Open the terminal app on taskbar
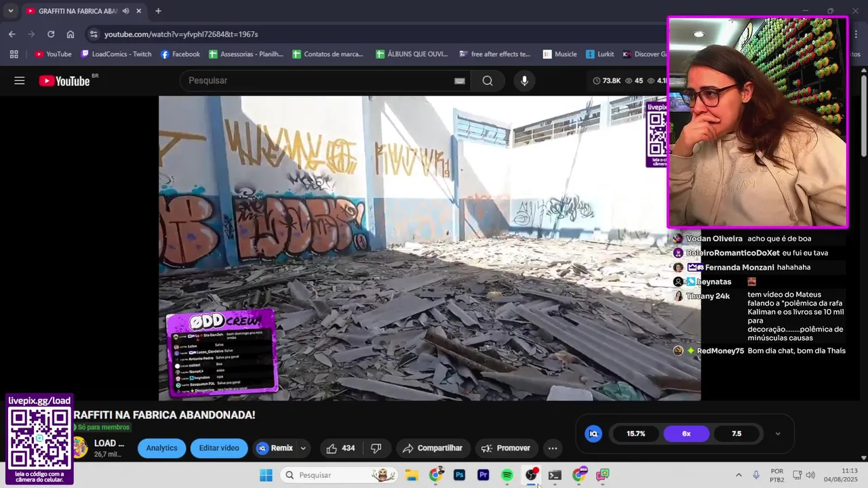 click(555, 475)
